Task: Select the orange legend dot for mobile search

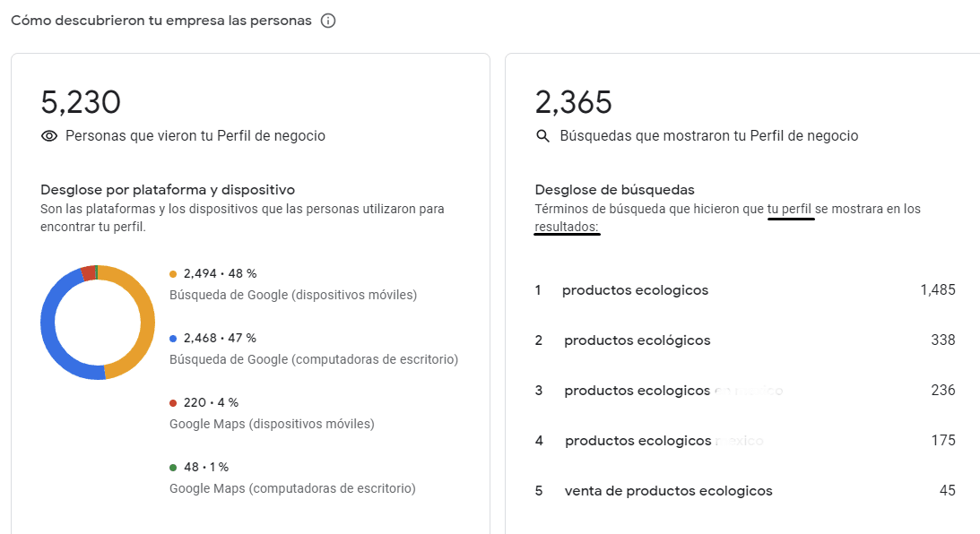Action: point(173,274)
